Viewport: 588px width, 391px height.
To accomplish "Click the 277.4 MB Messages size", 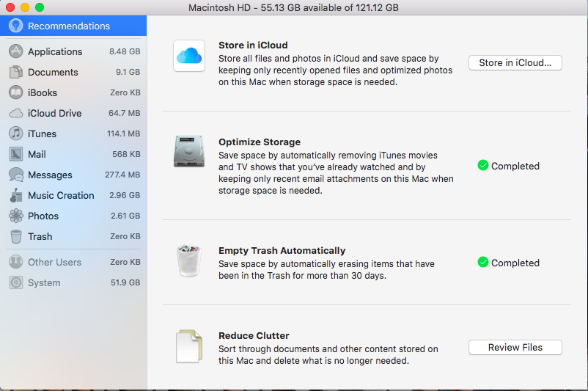I will (x=122, y=175).
